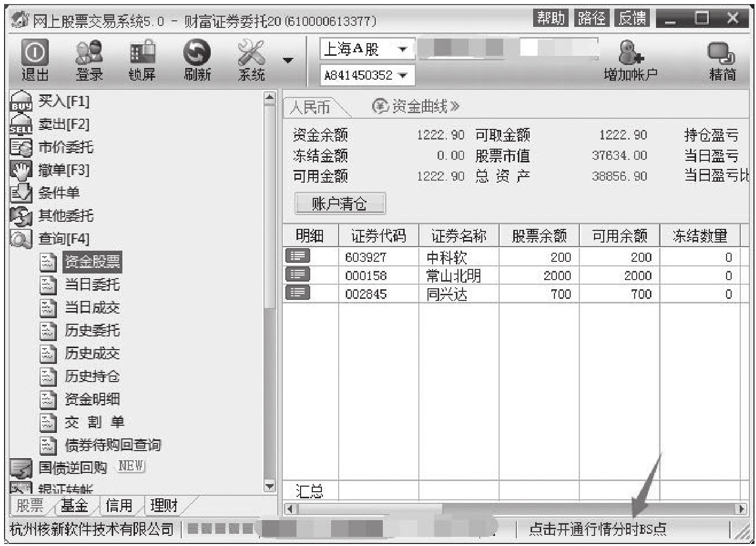Click 杭州核新软件技术有限公司 in status bar
This screenshot has width=756, height=546.
tap(92, 529)
